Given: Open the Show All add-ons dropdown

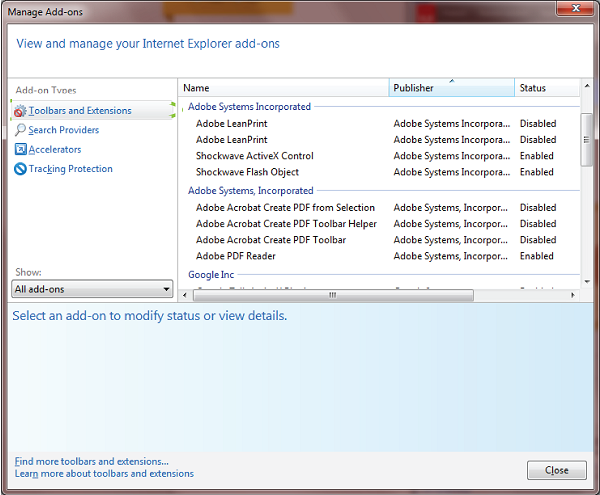Looking at the screenshot, I should 92,289.
